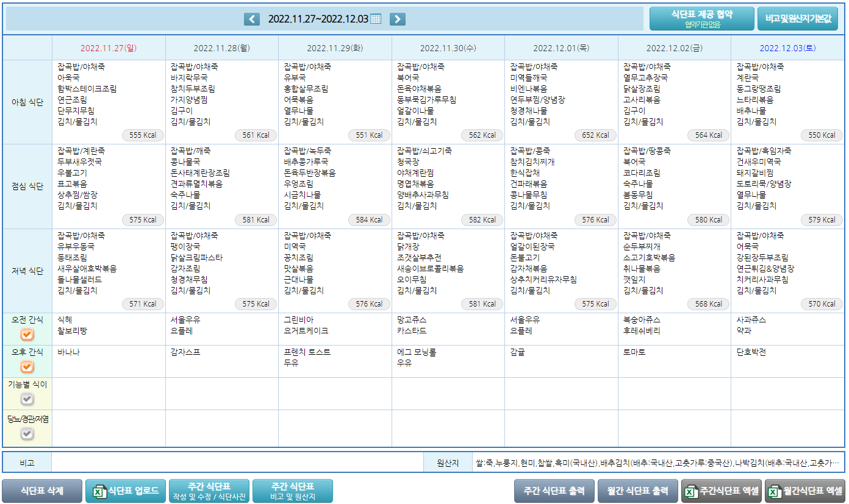The height and width of the screenshot is (504, 849).
Task: Enable the 기능별 식이 checkbox
Action: click(27, 399)
